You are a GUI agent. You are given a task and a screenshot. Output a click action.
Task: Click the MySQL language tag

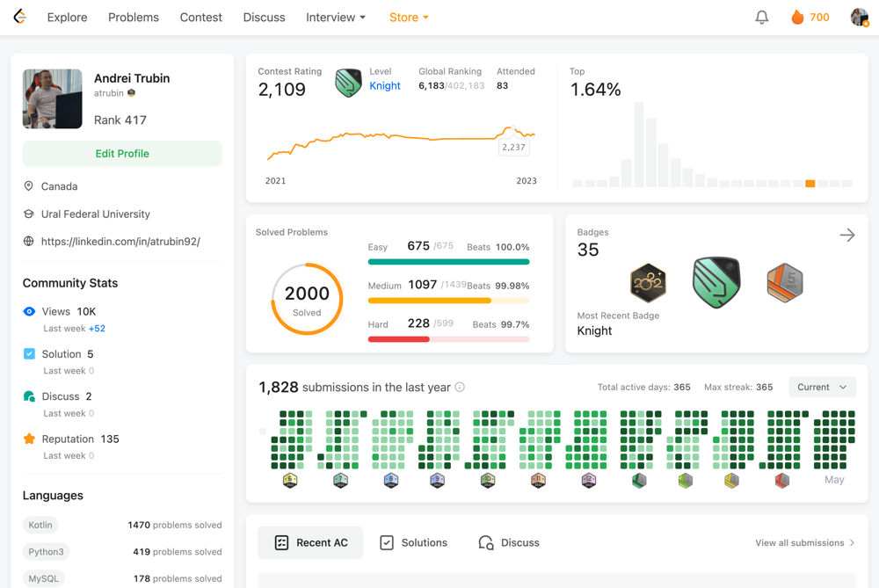tap(43, 578)
